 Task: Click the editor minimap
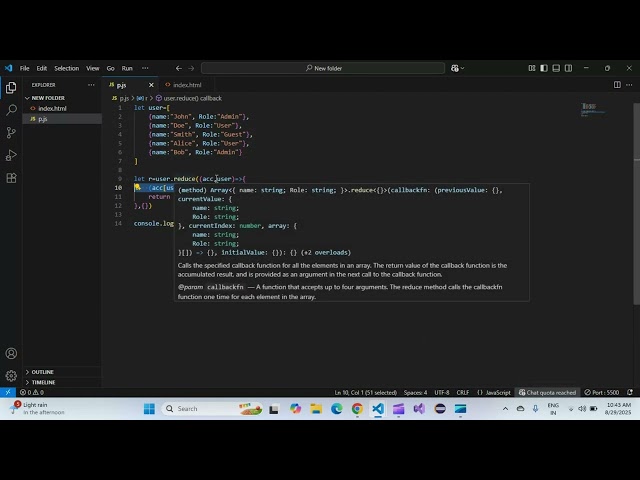click(593, 110)
